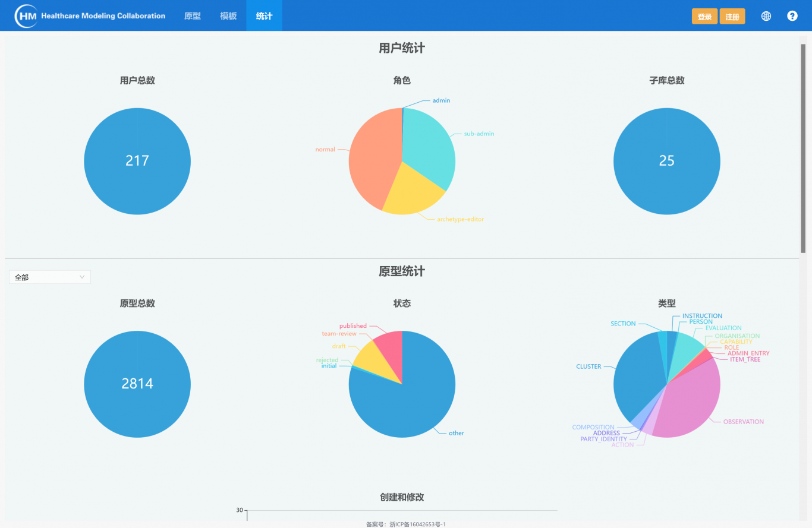Click the rejected label in status chart
The height and width of the screenshot is (528, 812).
(327, 360)
